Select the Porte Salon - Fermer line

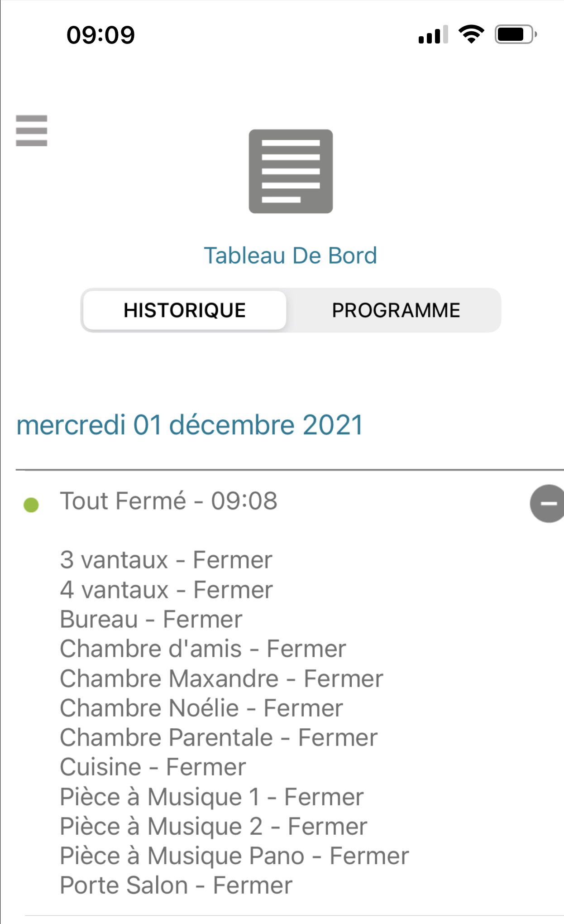tap(176, 885)
